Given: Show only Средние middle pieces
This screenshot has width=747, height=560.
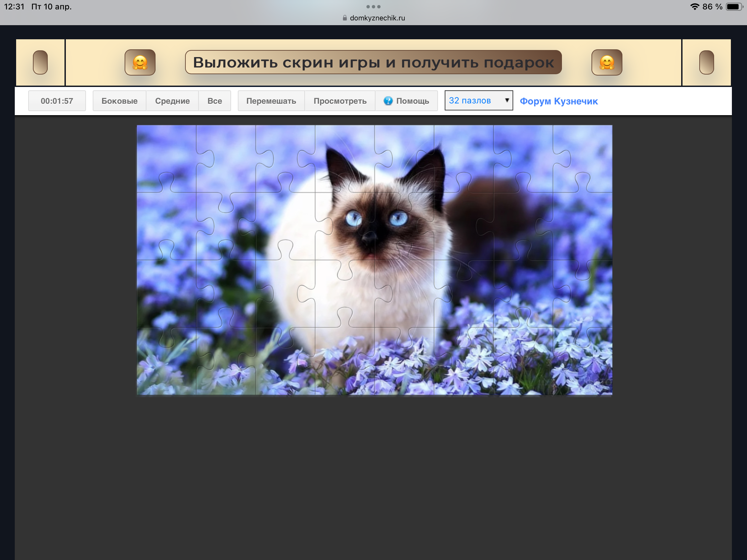Looking at the screenshot, I should click(172, 101).
